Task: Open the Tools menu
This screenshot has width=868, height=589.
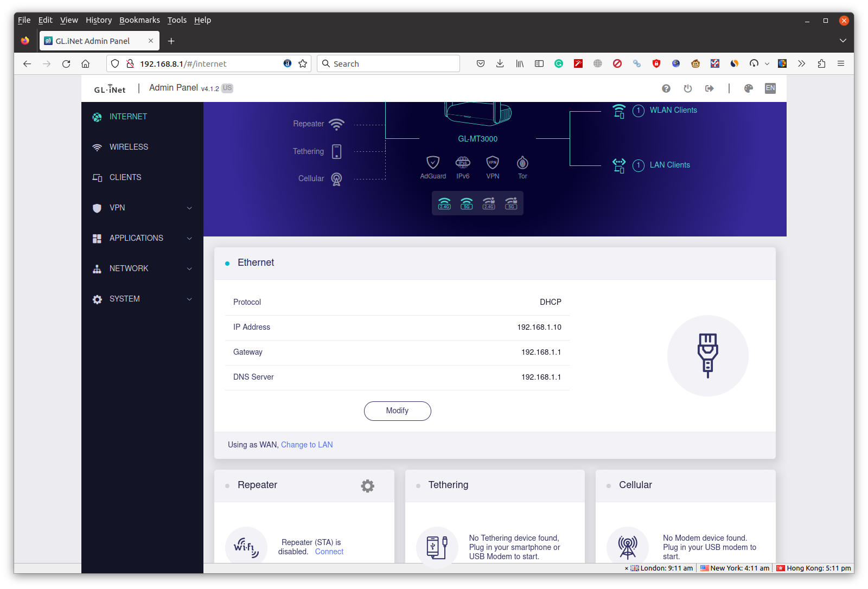Action: click(x=177, y=20)
